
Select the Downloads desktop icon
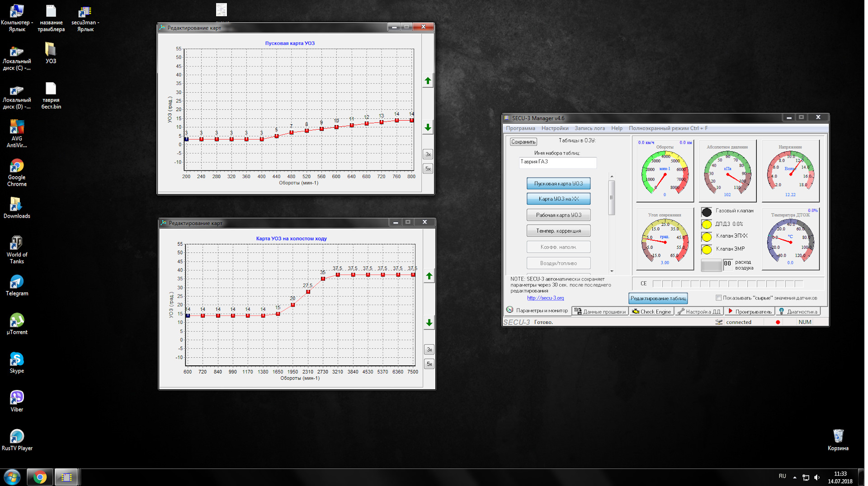(17, 208)
